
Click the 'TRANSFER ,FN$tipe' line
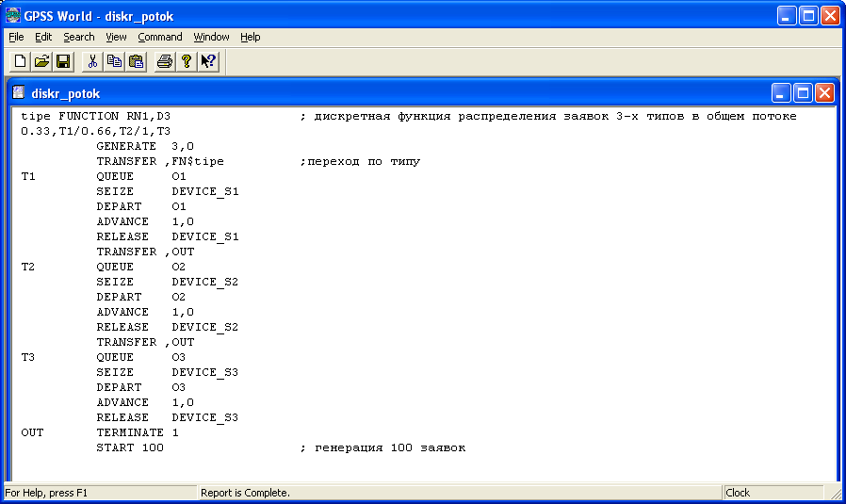click(x=160, y=161)
